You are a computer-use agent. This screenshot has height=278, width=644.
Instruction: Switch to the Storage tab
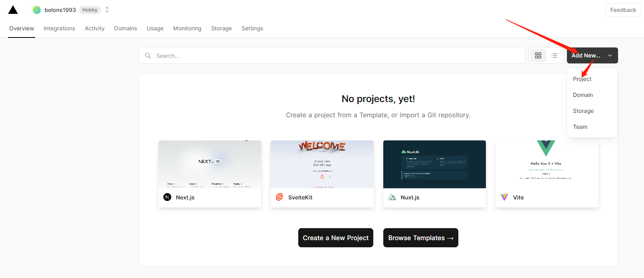[222, 28]
